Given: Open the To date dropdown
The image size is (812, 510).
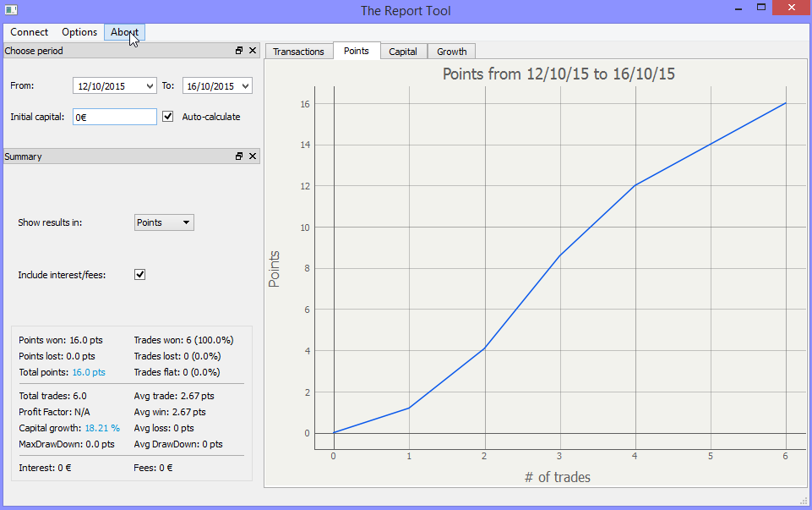Looking at the screenshot, I should pyautogui.click(x=246, y=86).
